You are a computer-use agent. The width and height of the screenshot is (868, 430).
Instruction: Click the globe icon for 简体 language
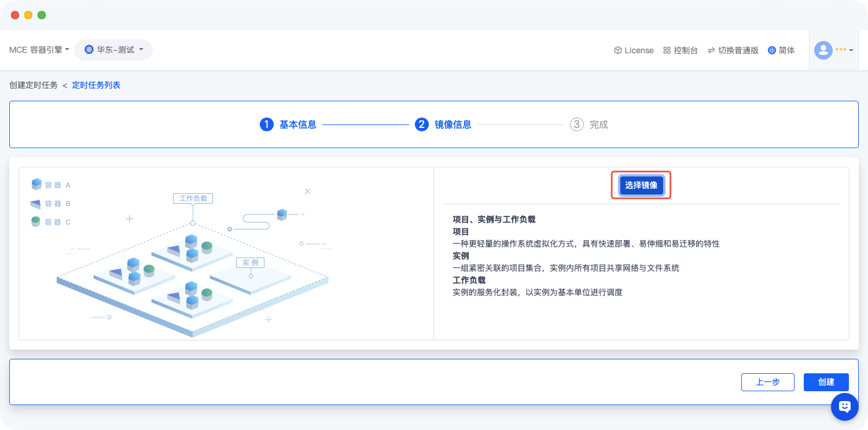771,50
